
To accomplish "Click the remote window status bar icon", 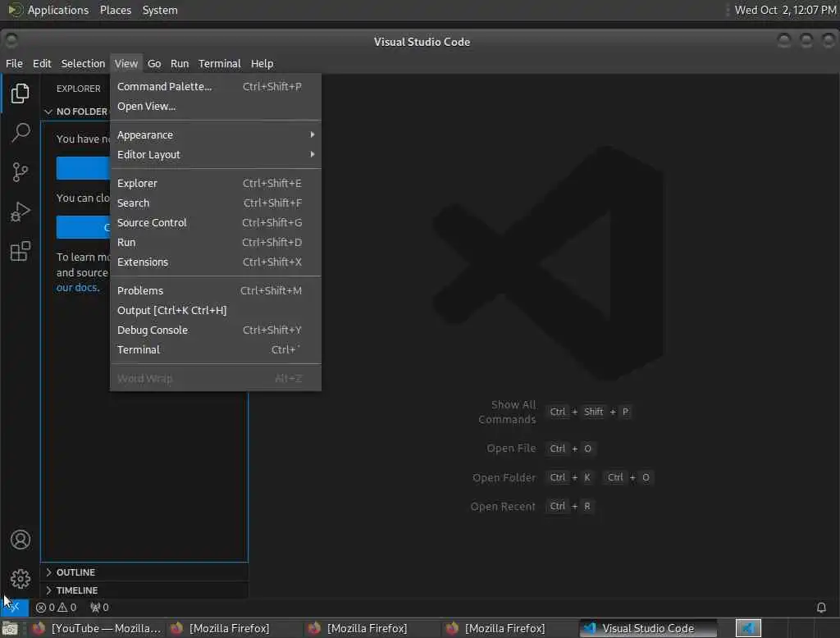I will 15,607.
